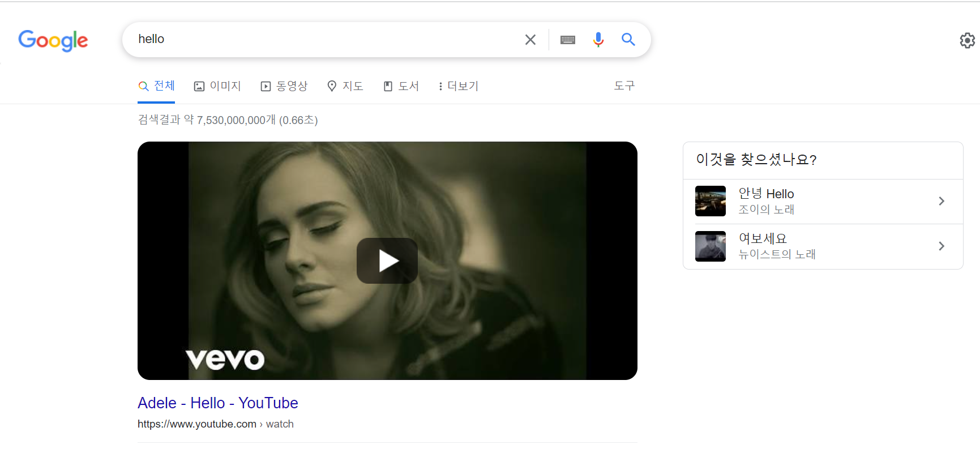Open the 도서 tab

click(401, 86)
